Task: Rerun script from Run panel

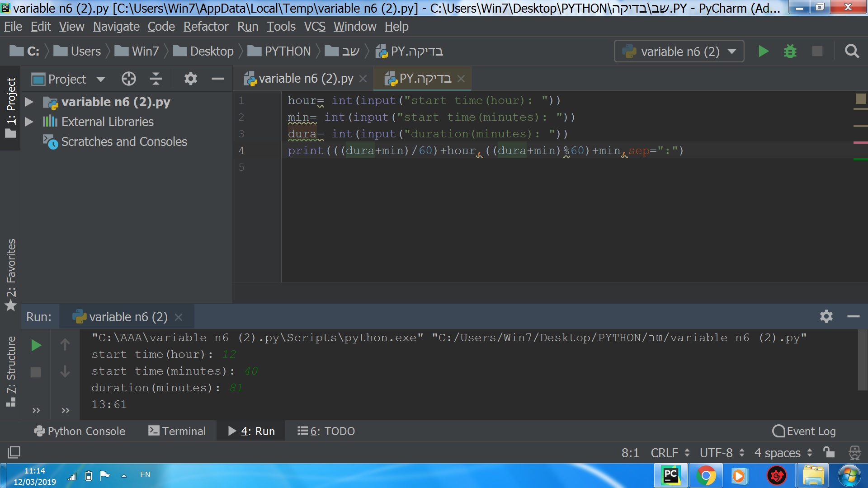Action: point(36,346)
